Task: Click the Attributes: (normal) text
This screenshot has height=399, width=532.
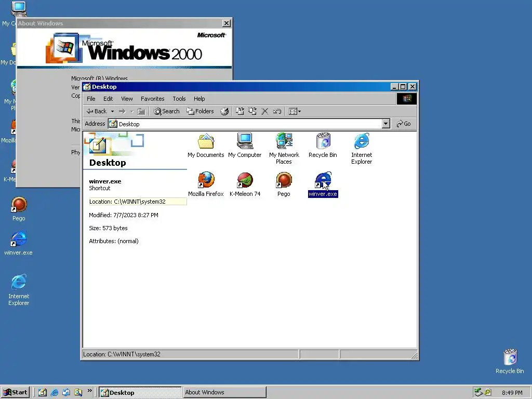Action: pos(114,241)
